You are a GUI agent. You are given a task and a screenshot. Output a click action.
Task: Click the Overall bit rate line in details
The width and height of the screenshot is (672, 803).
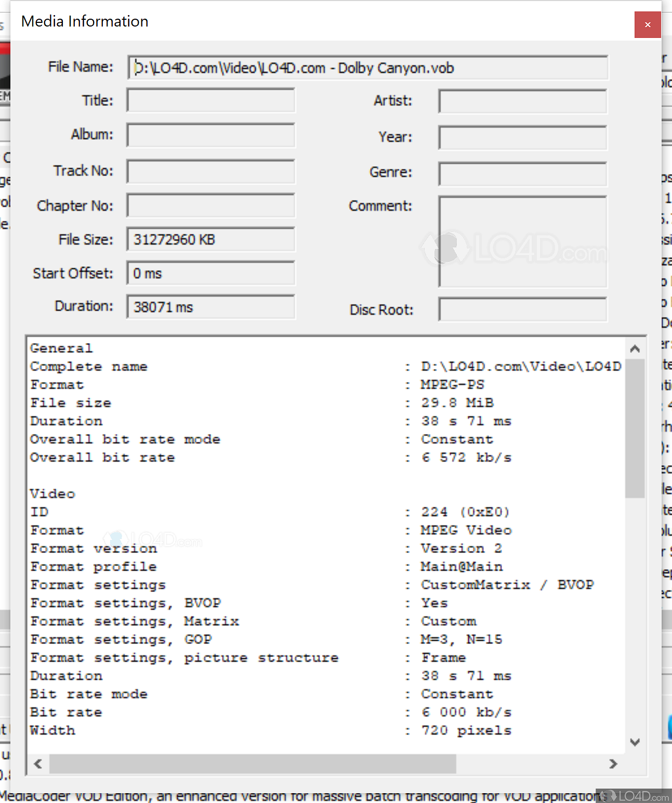(x=102, y=457)
